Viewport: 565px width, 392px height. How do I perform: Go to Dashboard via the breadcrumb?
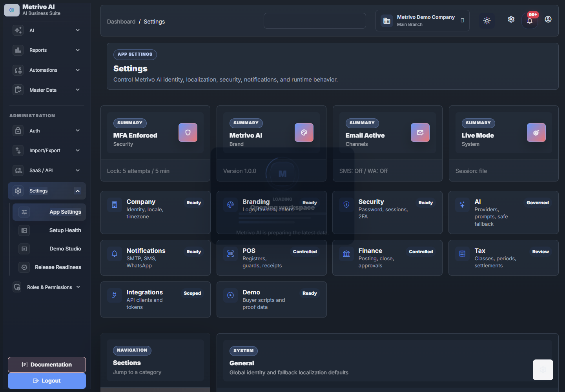121,22
